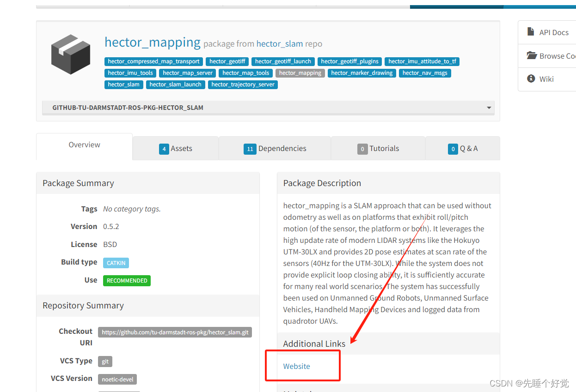Open the Dependencies tab
The height and width of the screenshot is (392, 576).
[275, 148]
